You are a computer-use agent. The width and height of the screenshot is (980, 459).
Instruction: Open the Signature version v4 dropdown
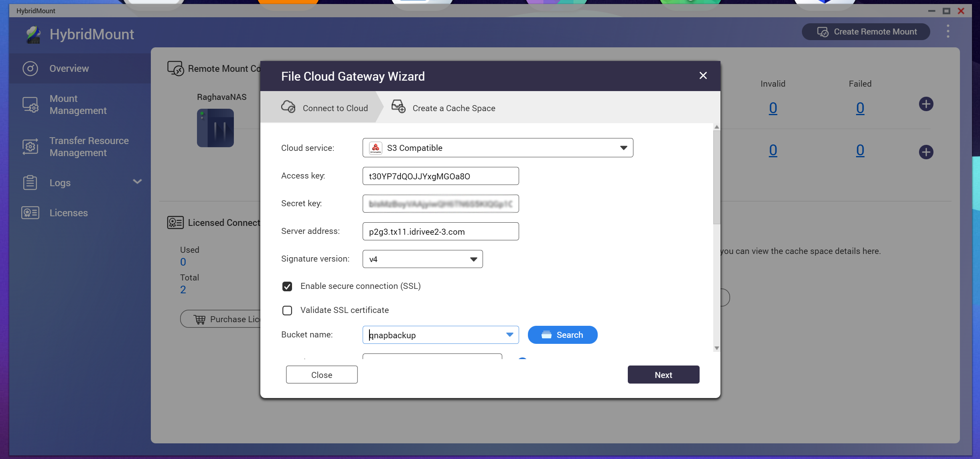(422, 259)
